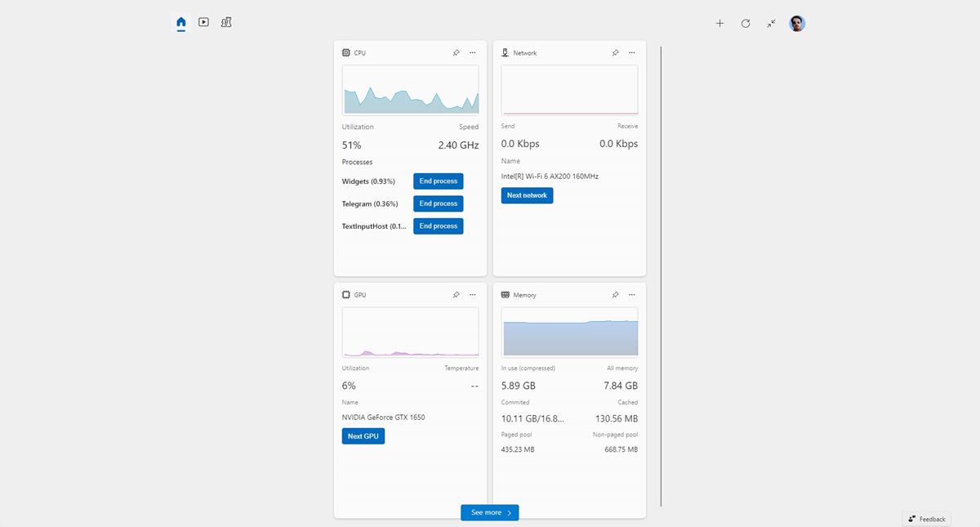The height and width of the screenshot is (527, 980).
Task: Click NVIDIA GeForce GTX 1650 name
Action: (384, 418)
